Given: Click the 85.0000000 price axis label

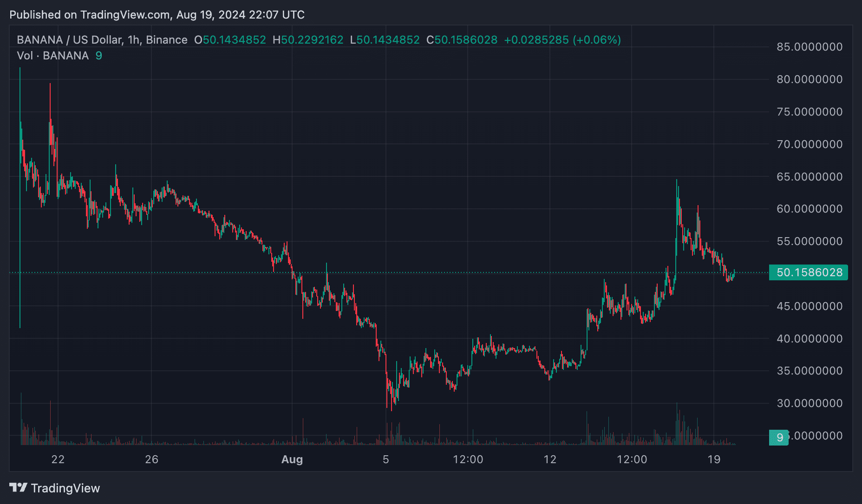Looking at the screenshot, I should click(x=810, y=47).
